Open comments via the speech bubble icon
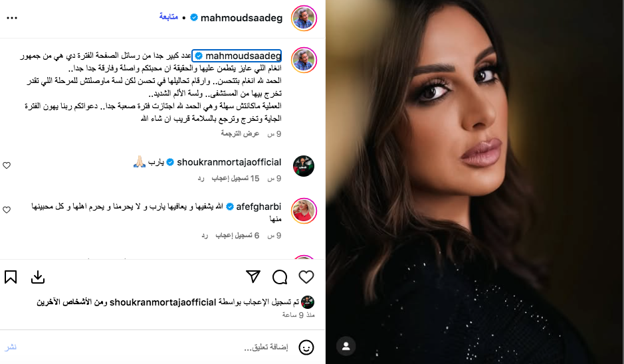The image size is (624, 364). [x=280, y=277]
